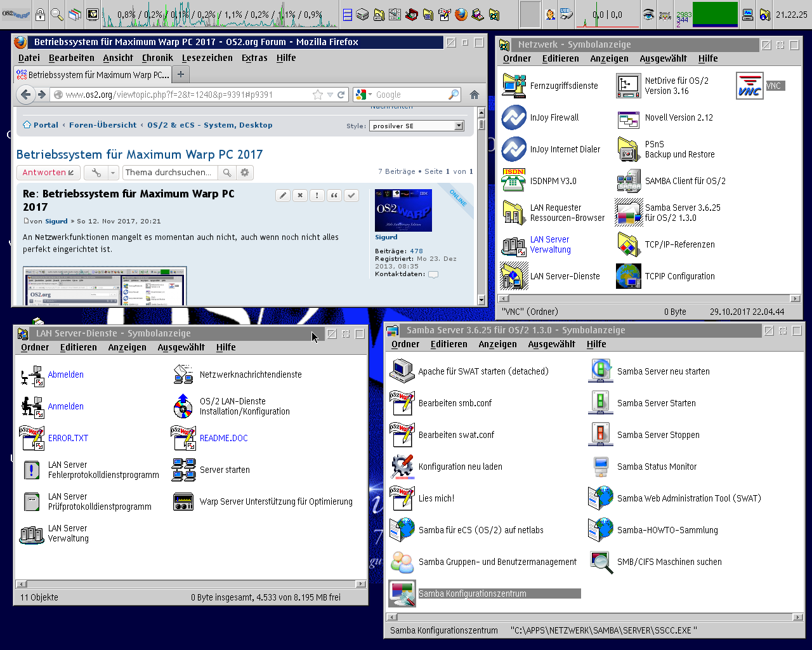Open Chronik menu in Firefox
This screenshot has width=812, height=650.
(157, 58)
